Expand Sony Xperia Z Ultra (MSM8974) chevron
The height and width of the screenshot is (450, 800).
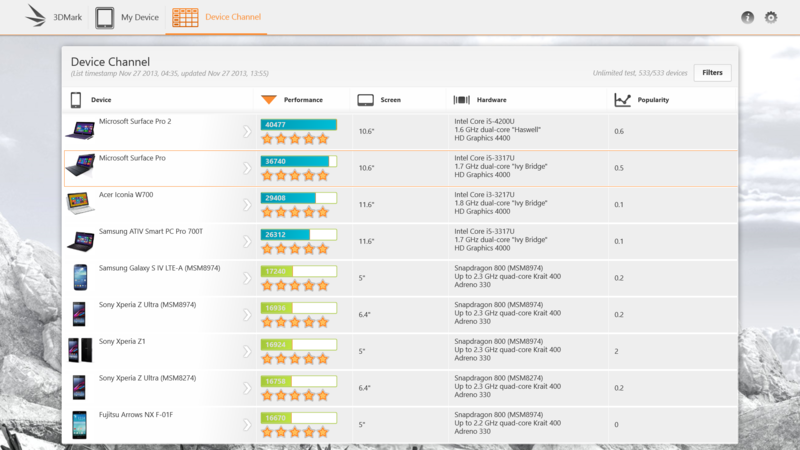point(247,315)
